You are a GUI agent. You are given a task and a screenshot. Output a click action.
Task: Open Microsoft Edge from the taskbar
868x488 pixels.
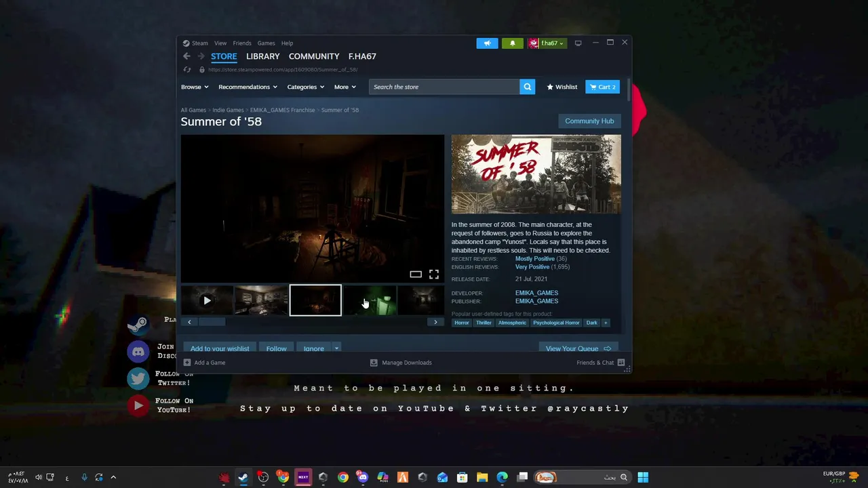click(502, 477)
